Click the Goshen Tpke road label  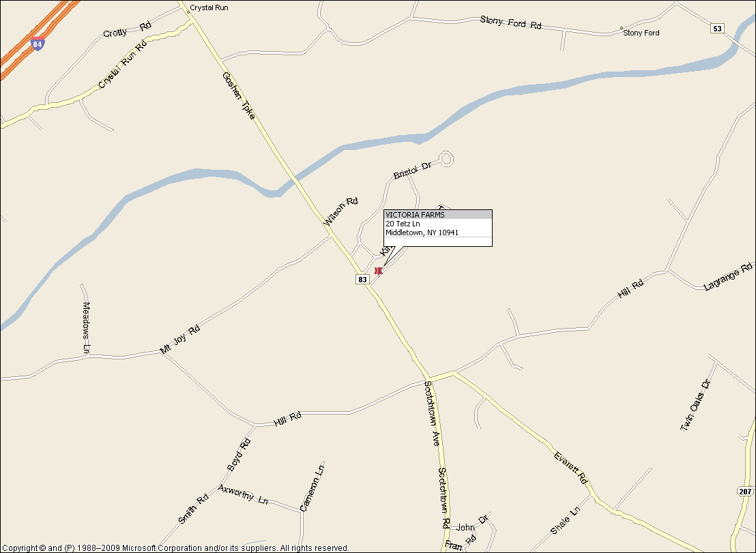tap(238, 95)
